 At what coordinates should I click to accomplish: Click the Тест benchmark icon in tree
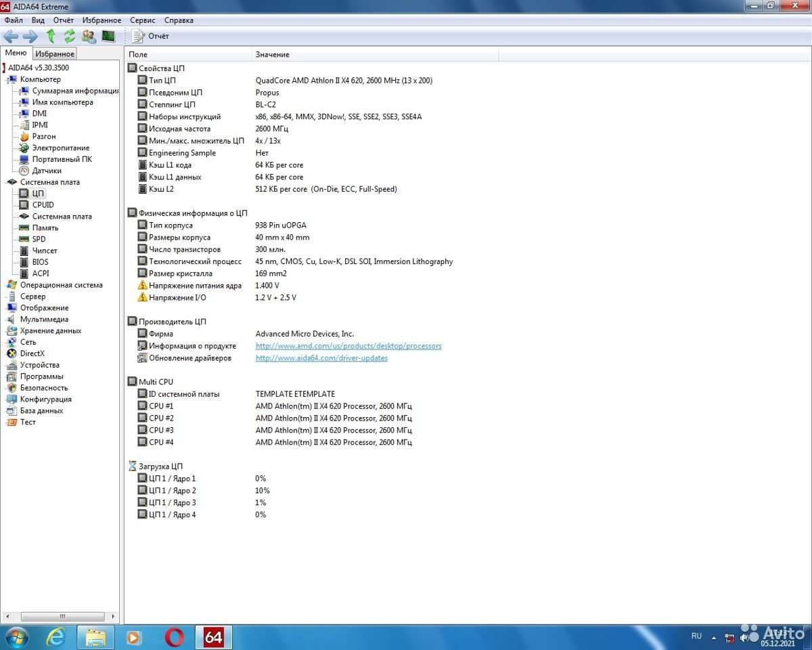pyautogui.click(x=12, y=422)
